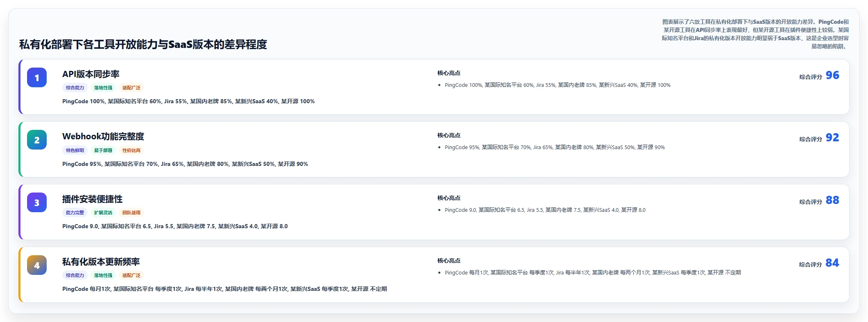Click the overall score 84

832,263
